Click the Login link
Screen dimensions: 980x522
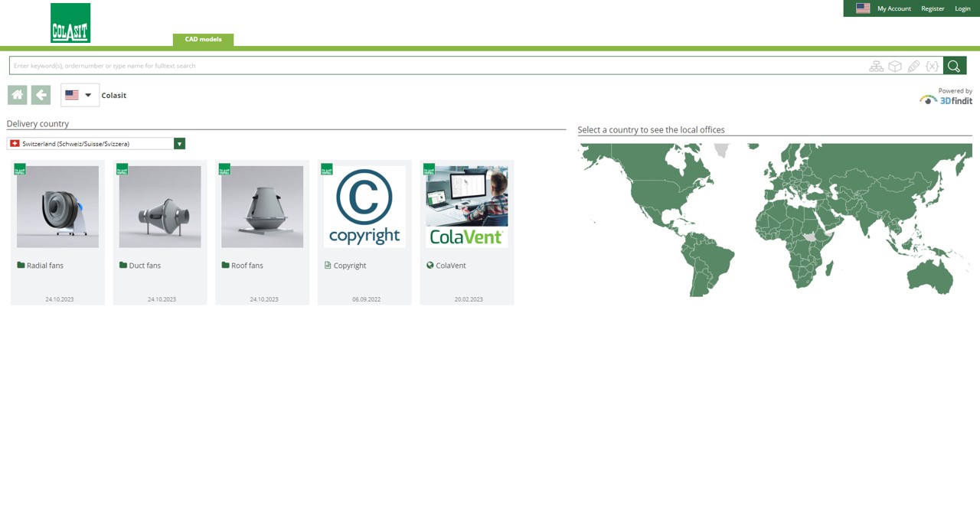click(962, 8)
